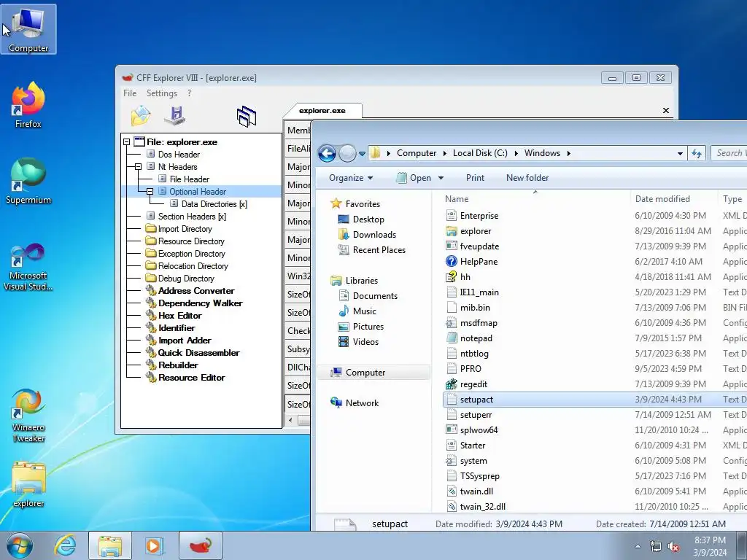This screenshot has width=747, height=560.
Task: Open the Organize dropdown menu
Action: click(351, 178)
